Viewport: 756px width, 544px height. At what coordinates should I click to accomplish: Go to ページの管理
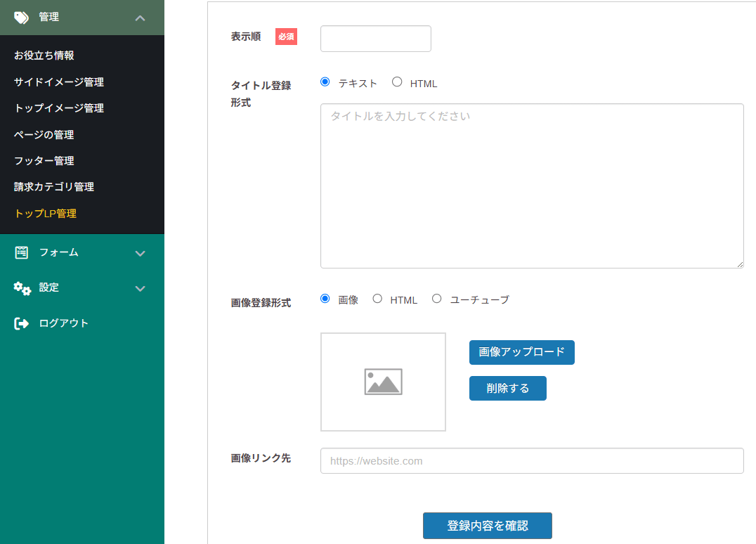[x=44, y=134]
